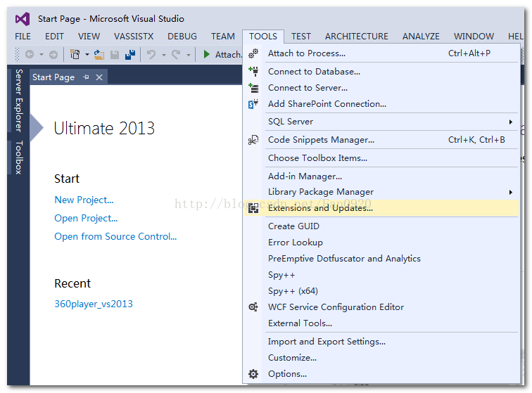The height and width of the screenshot is (393, 532).
Task: Close the open TOOLS menu header
Action: tap(263, 37)
